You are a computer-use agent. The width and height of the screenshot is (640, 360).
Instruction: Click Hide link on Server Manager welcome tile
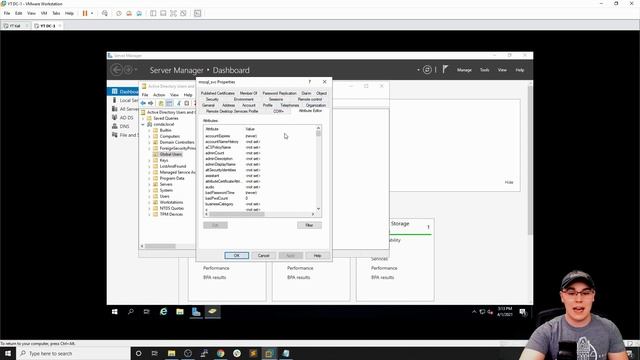click(509, 182)
